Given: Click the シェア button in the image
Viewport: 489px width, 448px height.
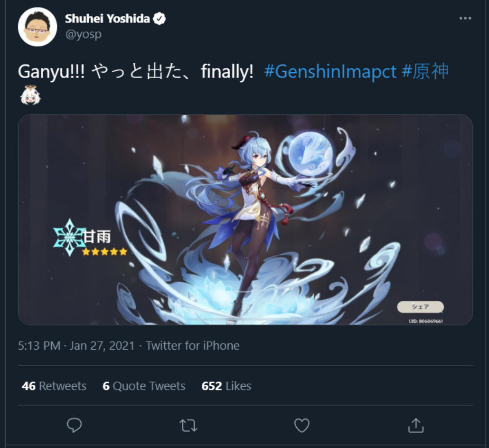Looking at the screenshot, I should [420, 307].
